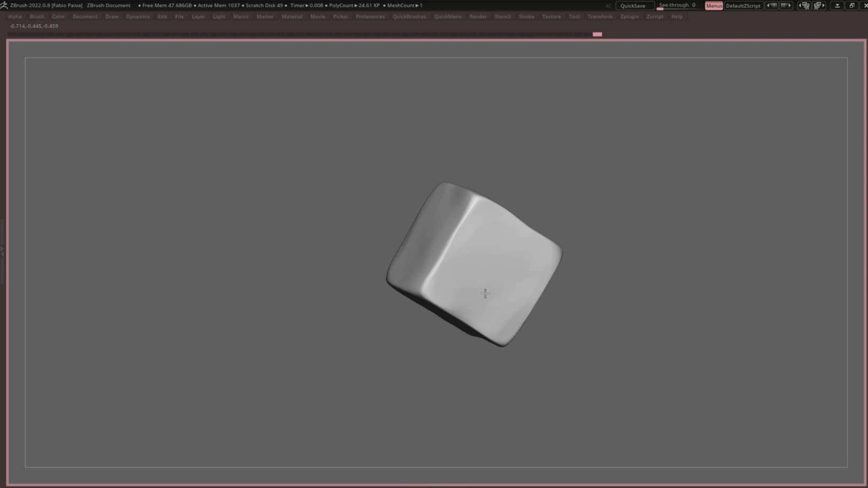The width and height of the screenshot is (868, 488).
Task: Click the MeshCount status text
Action: [405, 5]
